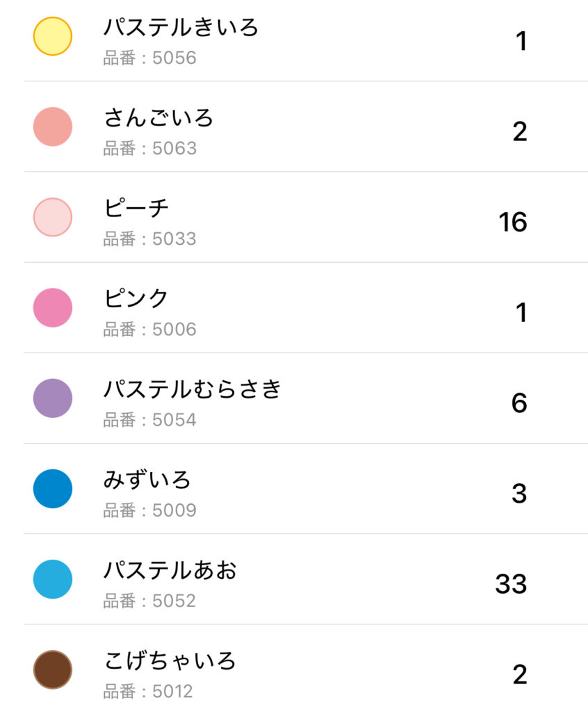Click product number 5006 text
Viewport: 588px width, 712px height.
150,330
